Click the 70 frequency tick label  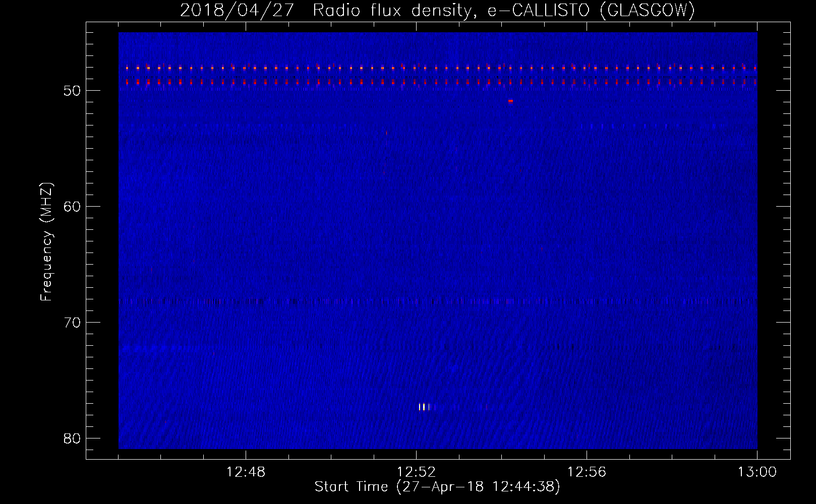pyautogui.click(x=72, y=323)
